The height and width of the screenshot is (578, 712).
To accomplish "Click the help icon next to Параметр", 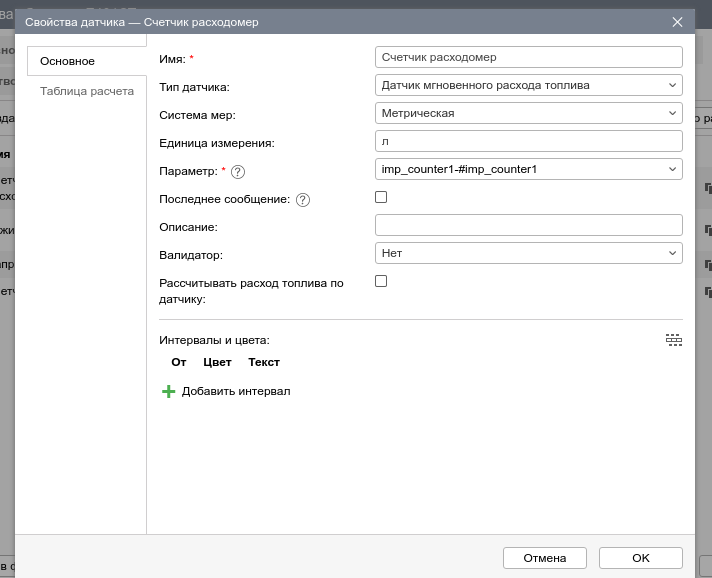I will click(x=238, y=172).
